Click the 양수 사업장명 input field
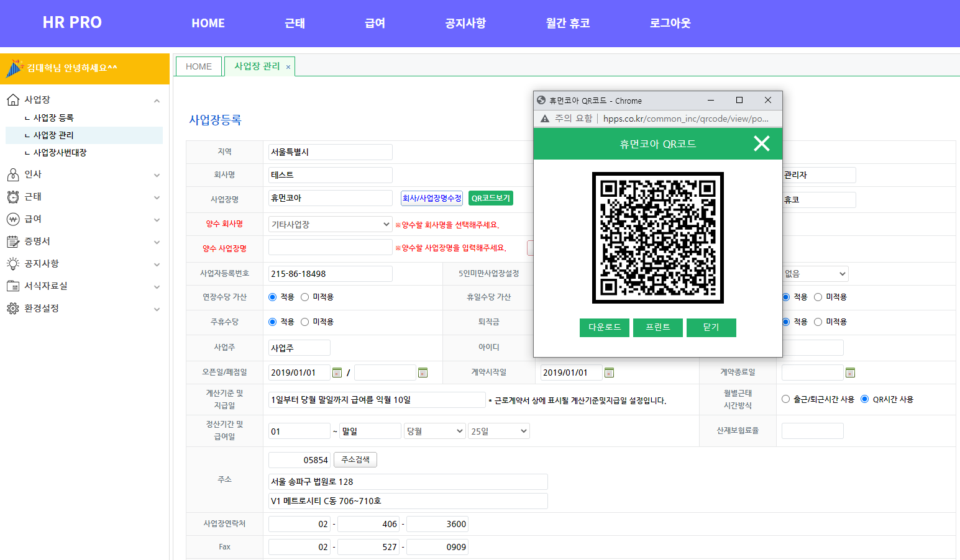The height and width of the screenshot is (560, 960). click(x=331, y=248)
